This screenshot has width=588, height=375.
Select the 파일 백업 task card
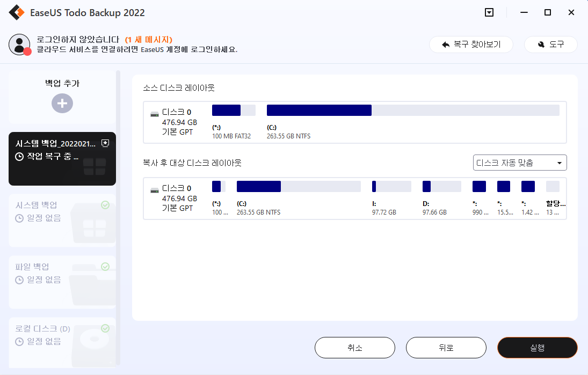(62, 282)
